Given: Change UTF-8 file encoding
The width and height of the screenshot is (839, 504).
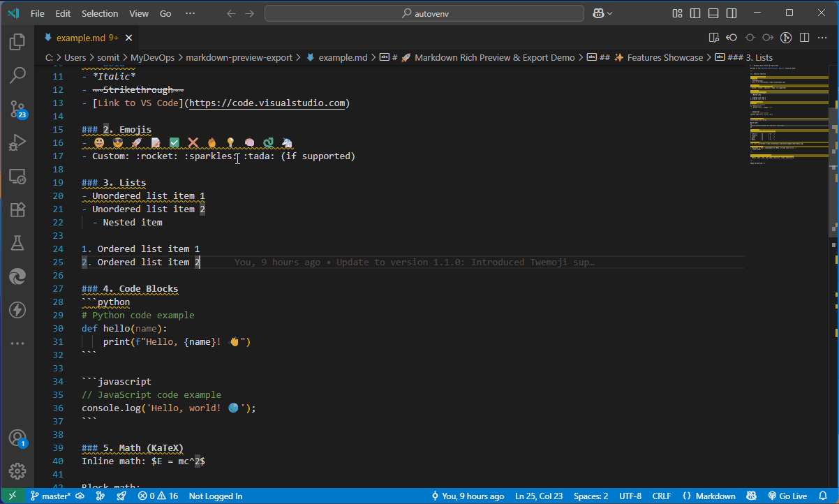Looking at the screenshot, I should pyautogui.click(x=630, y=496).
